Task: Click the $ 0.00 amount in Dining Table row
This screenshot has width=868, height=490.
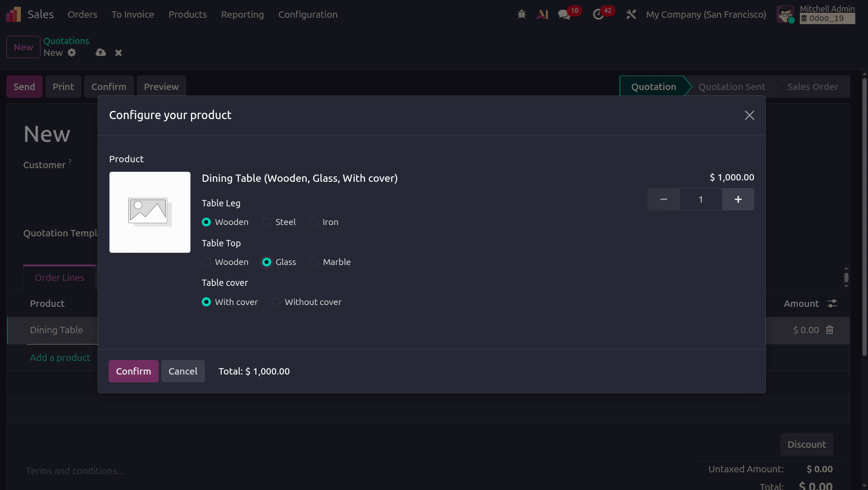Action: 806,330
